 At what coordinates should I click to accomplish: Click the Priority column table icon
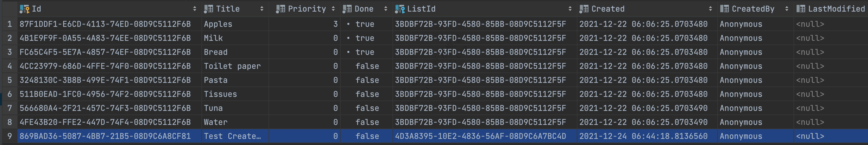pyautogui.click(x=280, y=9)
